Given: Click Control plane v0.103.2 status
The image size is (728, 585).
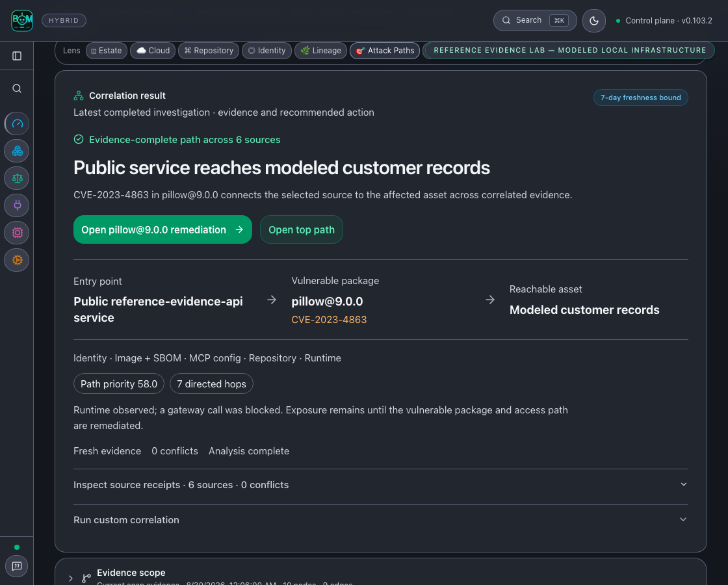Looking at the screenshot, I should 664,20.
